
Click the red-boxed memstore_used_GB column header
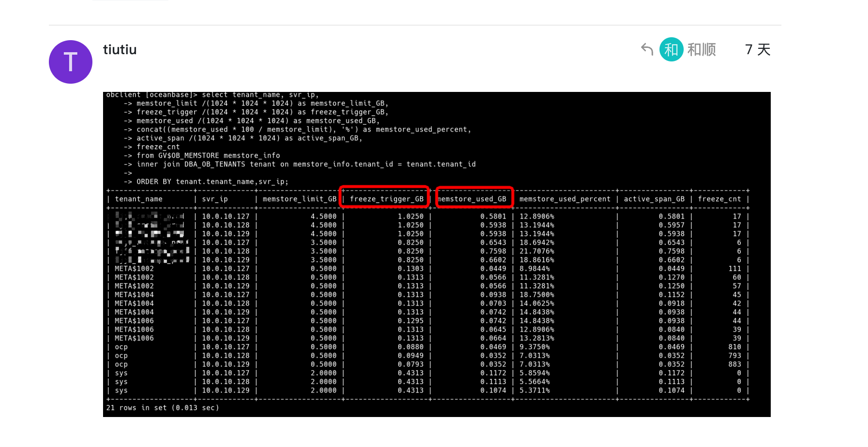coord(474,198)
